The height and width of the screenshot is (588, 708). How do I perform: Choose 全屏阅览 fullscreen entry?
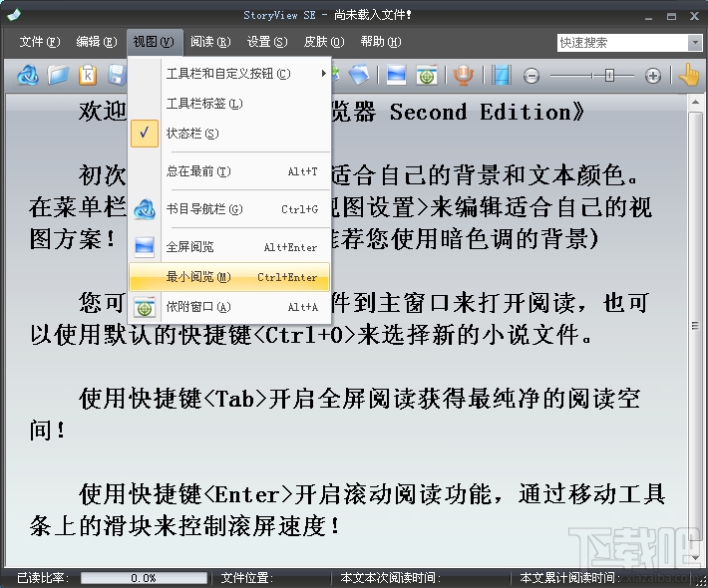229,247
